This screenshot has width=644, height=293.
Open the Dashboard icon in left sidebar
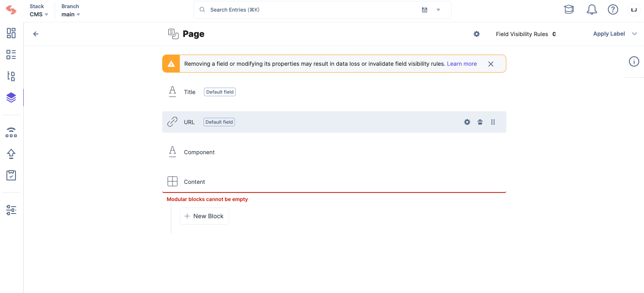[x=11, y=33]
